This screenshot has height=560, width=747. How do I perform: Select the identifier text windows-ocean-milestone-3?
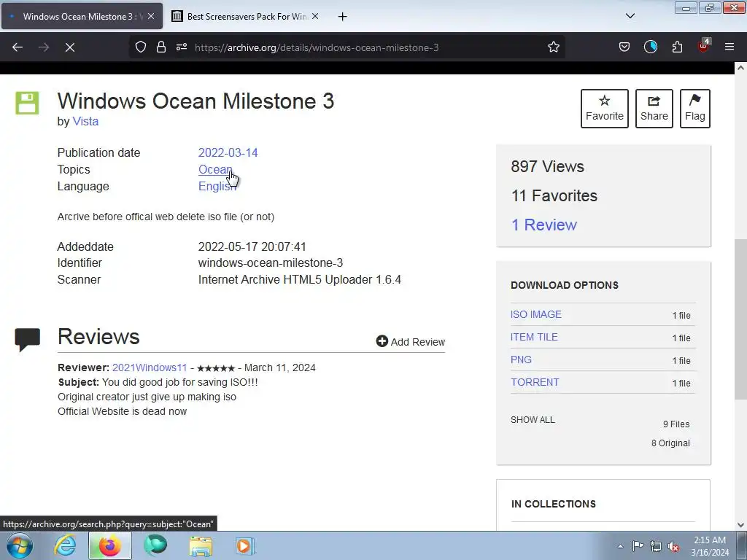pyautogui.click(x=271, y=262)
